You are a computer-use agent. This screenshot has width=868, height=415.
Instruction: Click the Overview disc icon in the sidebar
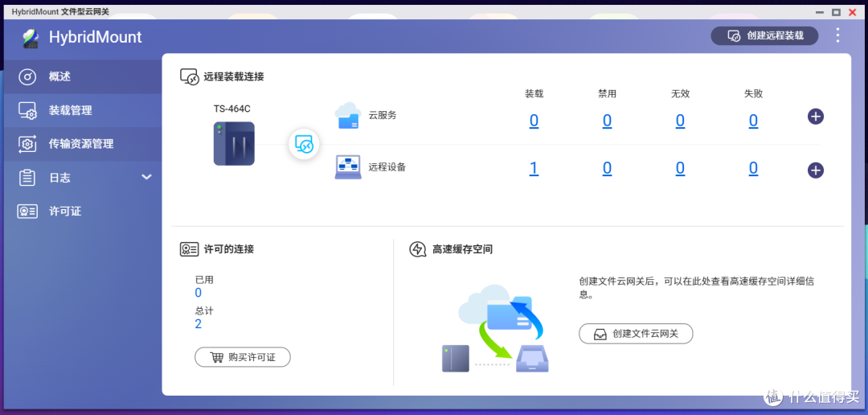coord(27,77)
